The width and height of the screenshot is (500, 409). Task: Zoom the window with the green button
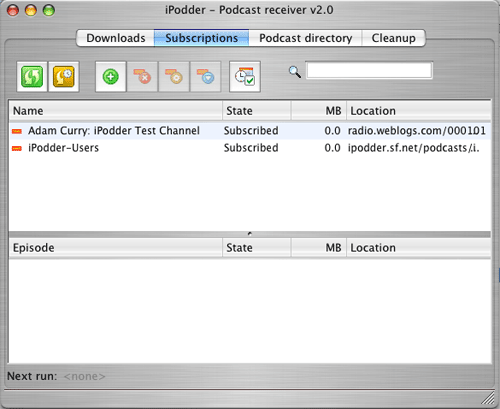tap(49, 10)
